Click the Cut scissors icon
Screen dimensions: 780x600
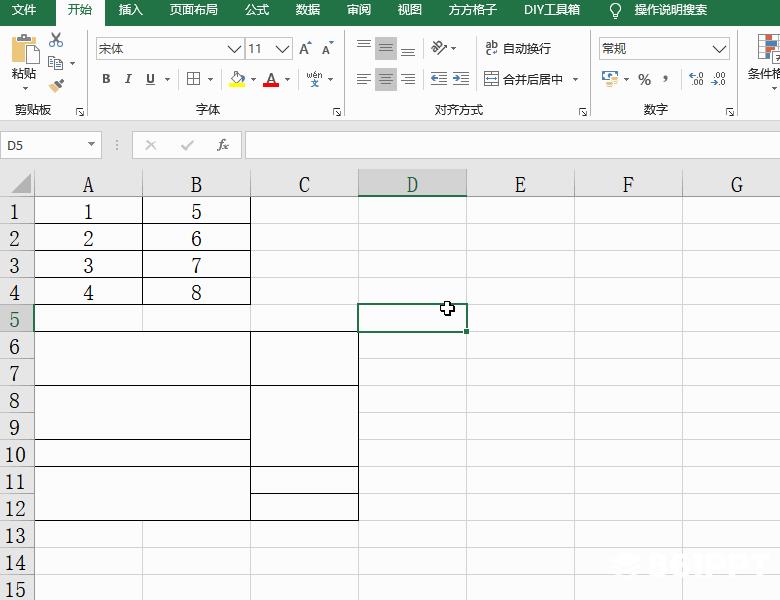tap(56, 40)
